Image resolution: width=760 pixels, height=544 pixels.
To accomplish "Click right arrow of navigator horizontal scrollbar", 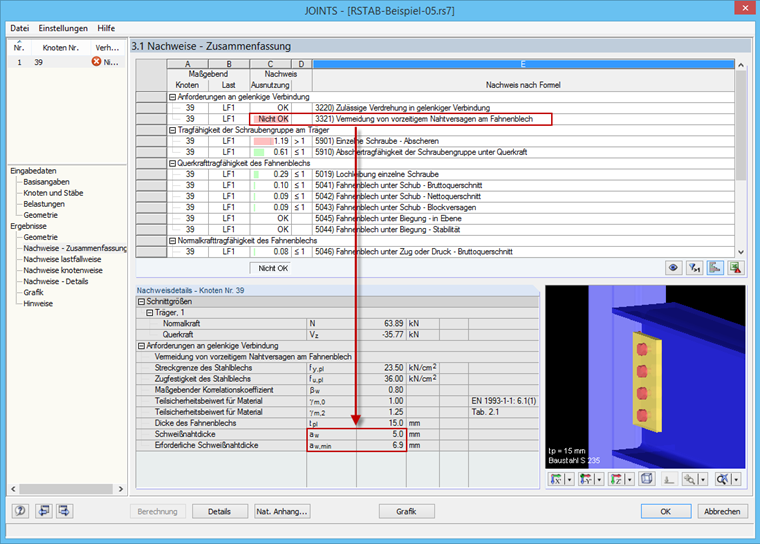I will point(121,489).
